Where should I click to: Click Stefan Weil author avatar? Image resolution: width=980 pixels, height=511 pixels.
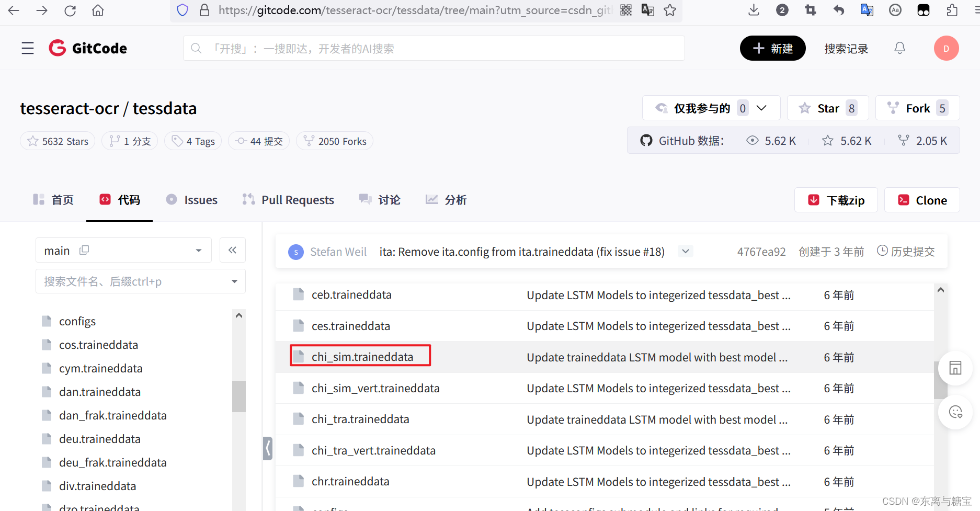coord(296,252)
